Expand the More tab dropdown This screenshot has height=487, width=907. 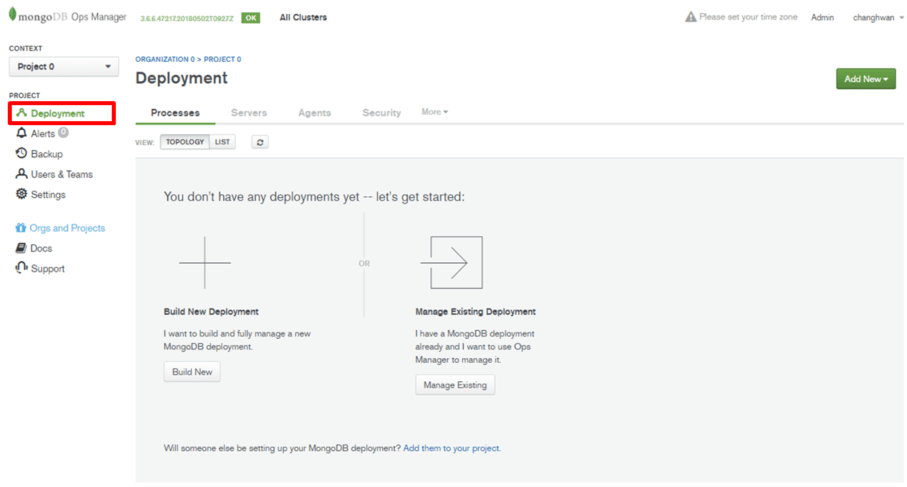point(434,112)
